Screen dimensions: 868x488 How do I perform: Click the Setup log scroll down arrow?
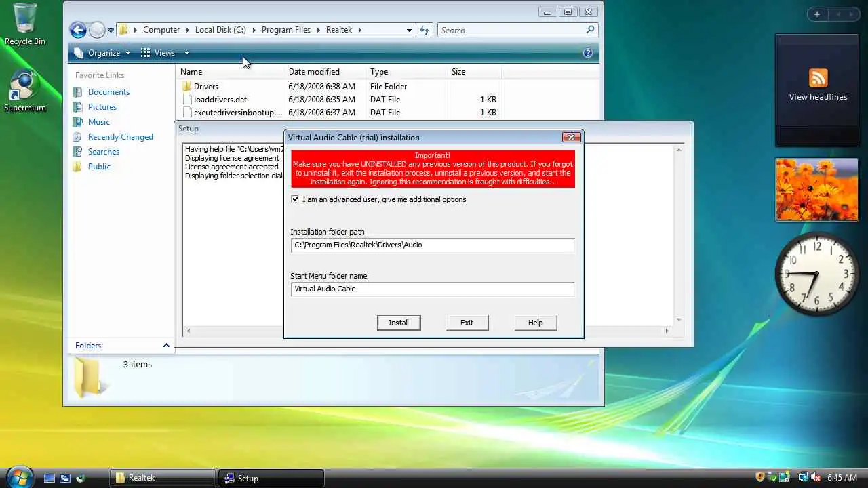click(x=679, y=319)
